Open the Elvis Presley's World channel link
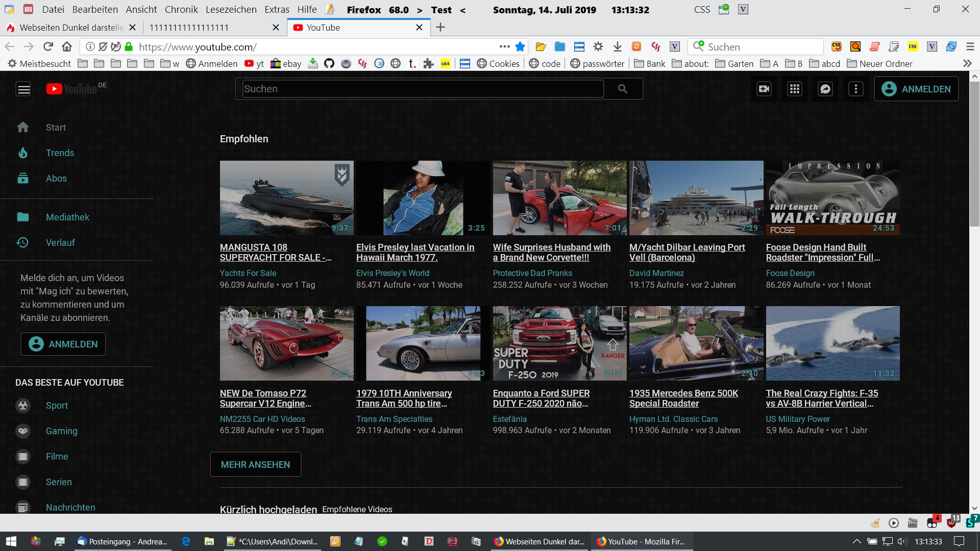The width and height of the screenshot is (980, 551). click(393, 273)
